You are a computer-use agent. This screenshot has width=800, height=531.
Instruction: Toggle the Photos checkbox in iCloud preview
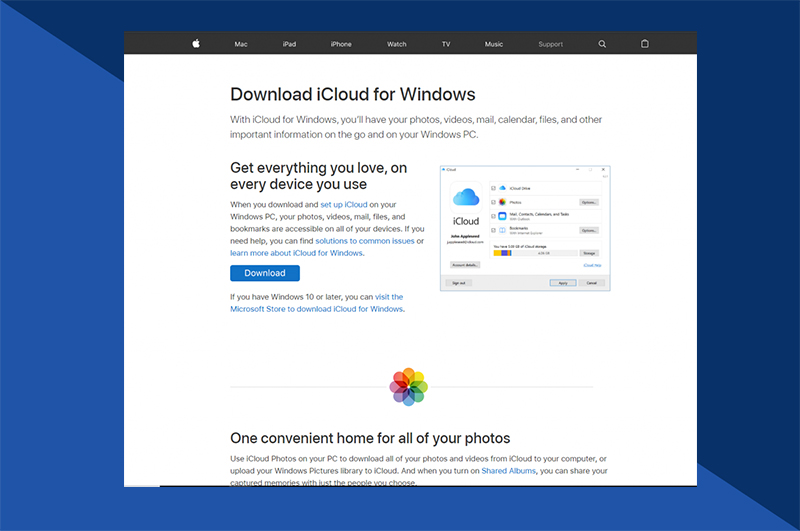tap(493, 202)
